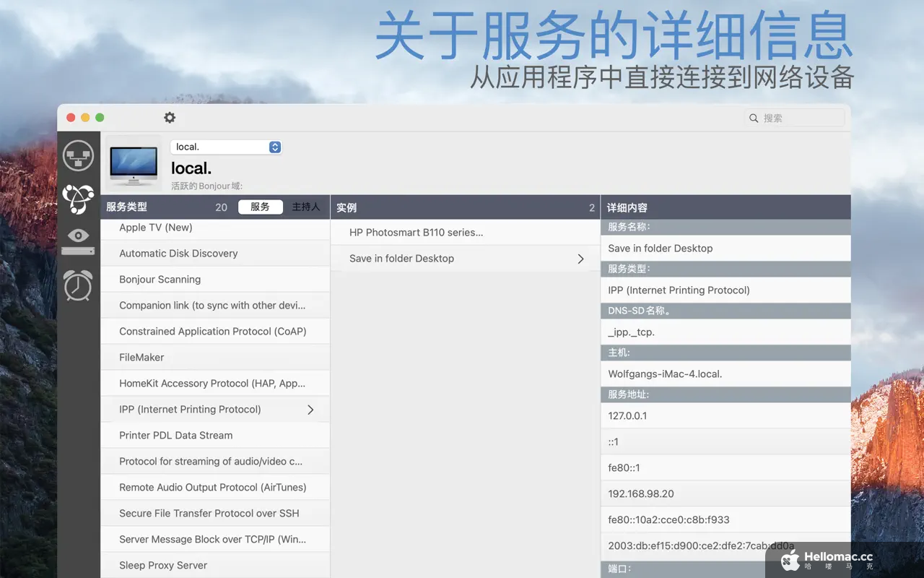
Task: Select Constrained Application Protocol (CoAP)
Action: coord(215,332)
